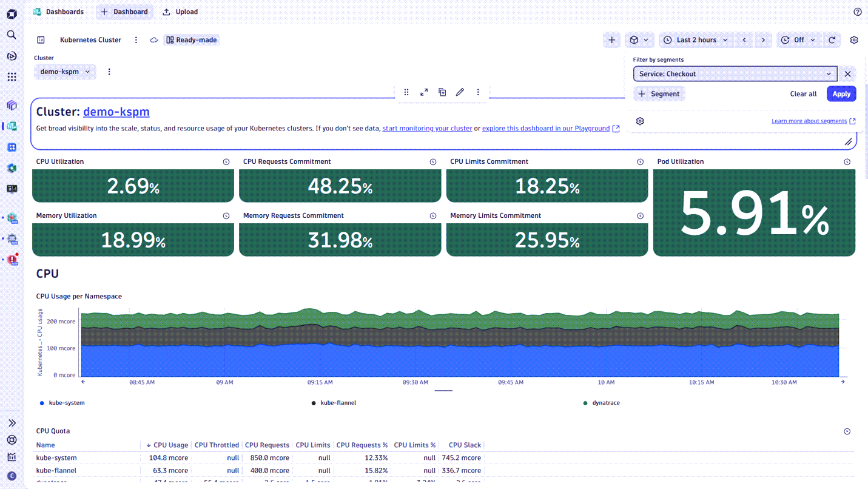Screen dimensions: 868x489
Task: Open the Service: Checkout segment selector
Action: 734,73
